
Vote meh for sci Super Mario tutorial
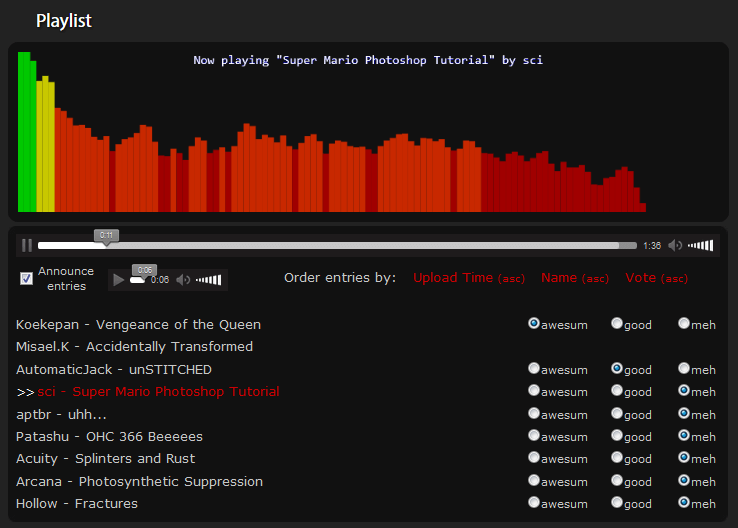tap(684, 390)
